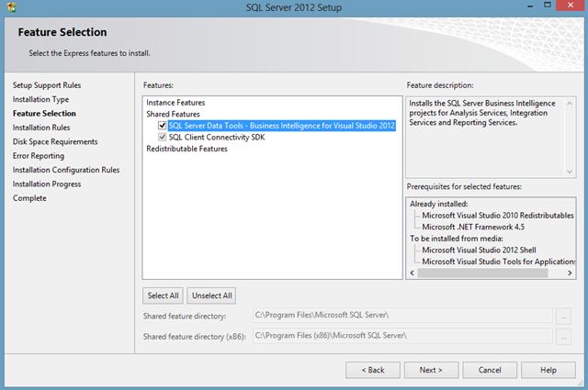Open Disk Space Requirements step

(x=55, y=141)
